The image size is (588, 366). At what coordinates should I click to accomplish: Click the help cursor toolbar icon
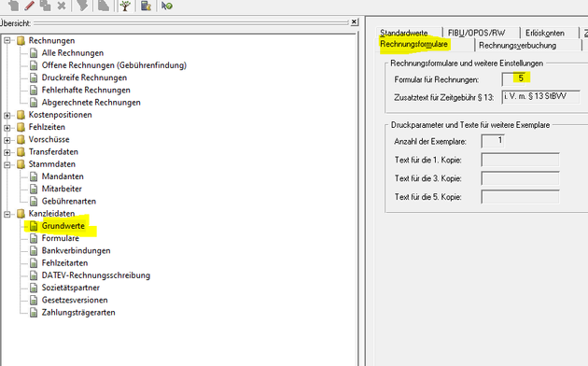point(166,6)
